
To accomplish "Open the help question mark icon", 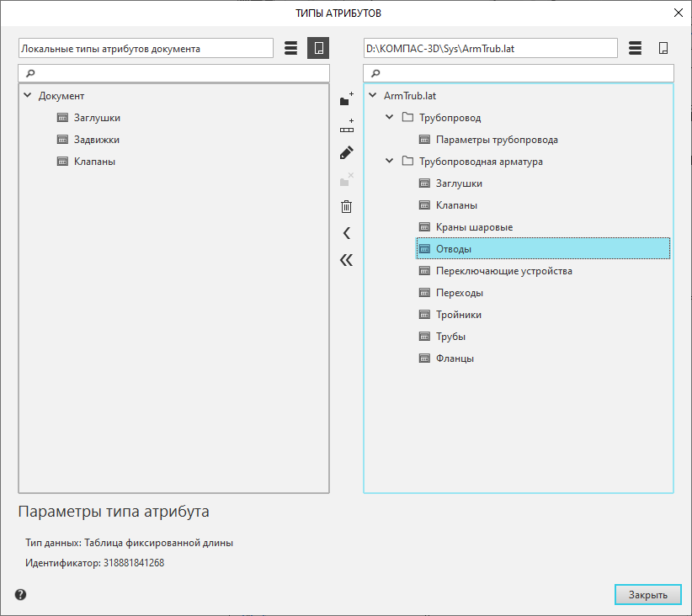I will pos(21,594).
